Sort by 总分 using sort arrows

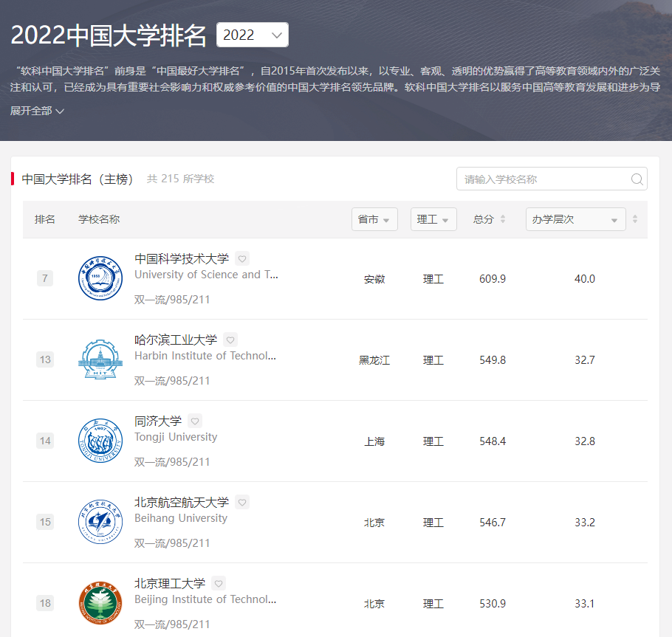point(503,219)
